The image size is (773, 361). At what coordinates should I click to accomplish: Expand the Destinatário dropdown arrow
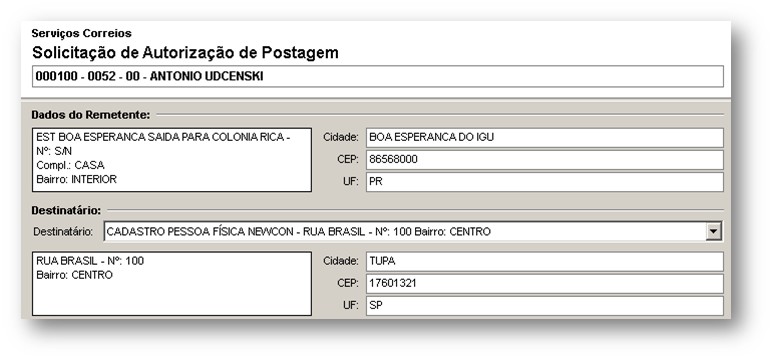click(x=713, y=231)
